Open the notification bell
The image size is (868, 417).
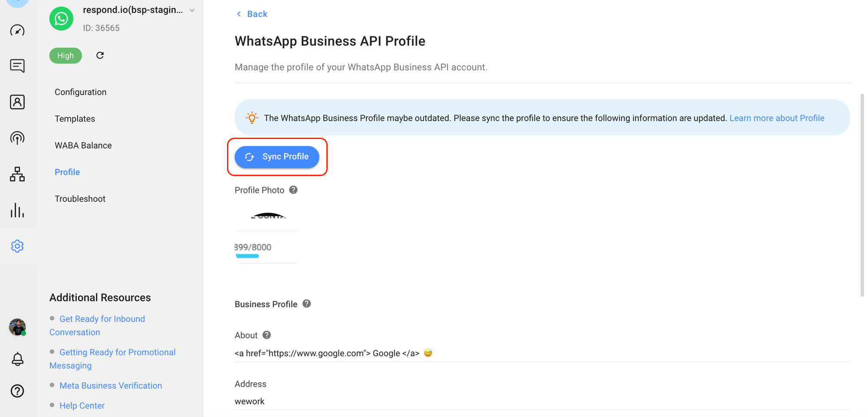[17, 359]
